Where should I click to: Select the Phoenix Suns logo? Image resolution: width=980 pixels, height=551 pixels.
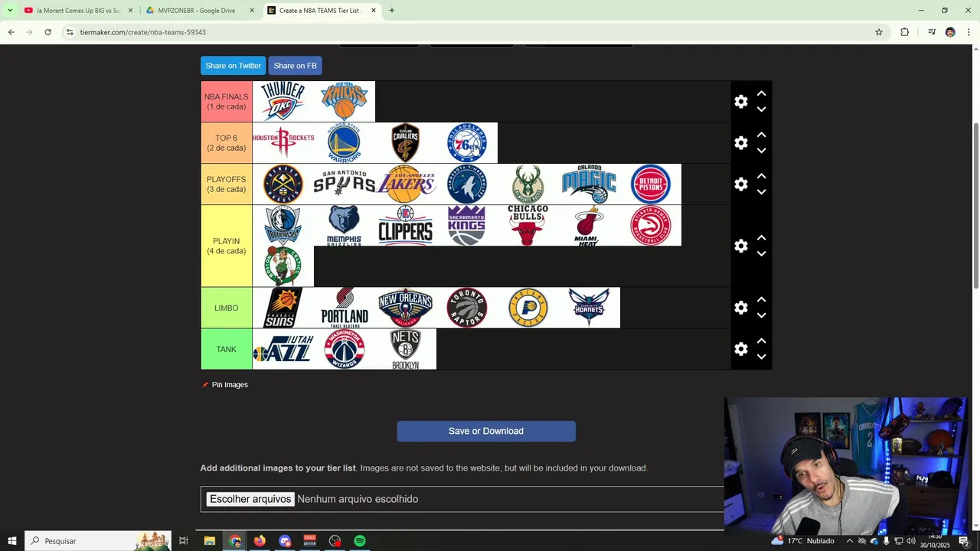[x=283, y=308]
